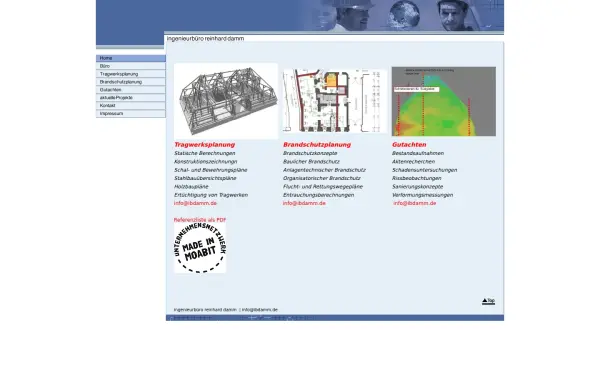
Task: Click the red Tragwerksplanung heading link
Action: (x=205, y=145)
